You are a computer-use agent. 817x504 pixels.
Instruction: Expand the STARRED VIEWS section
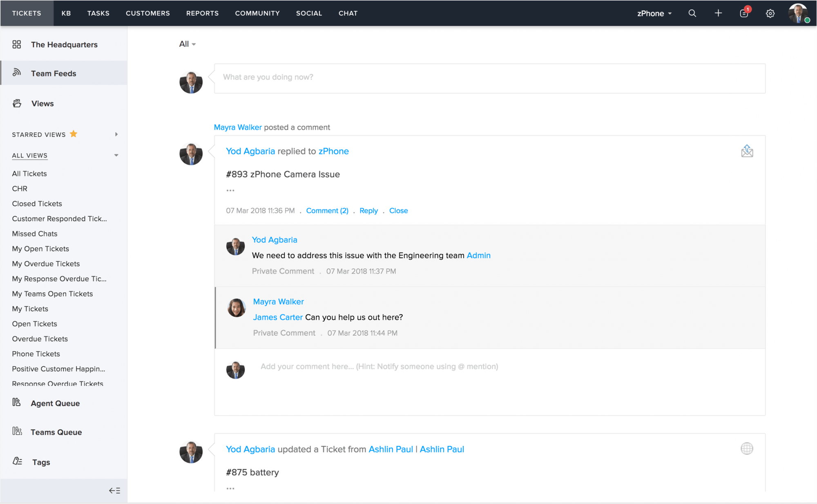tap(116, 135)
